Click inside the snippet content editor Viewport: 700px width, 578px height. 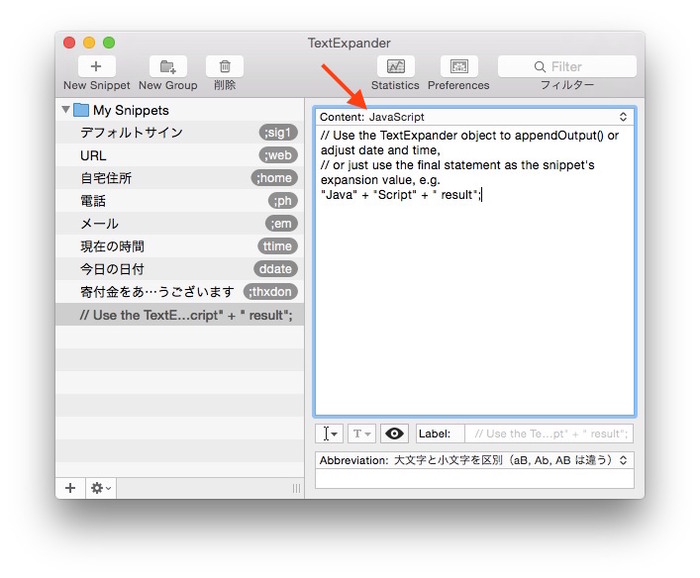point(474,271)
